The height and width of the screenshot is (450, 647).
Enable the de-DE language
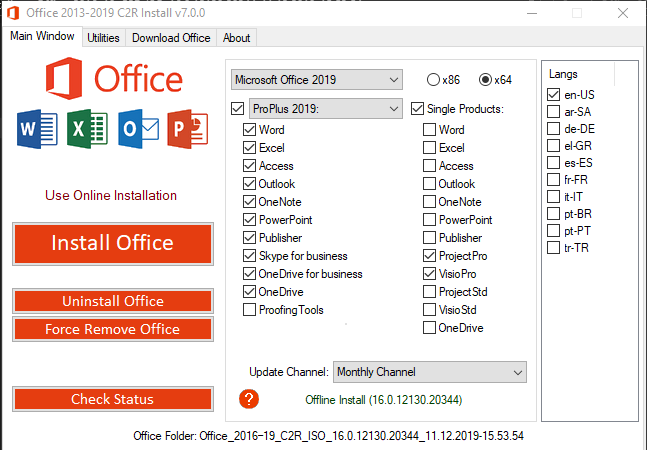click(x=553, y=129)
